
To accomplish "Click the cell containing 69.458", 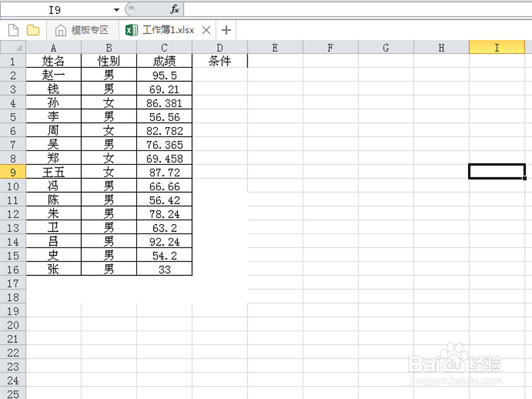I will tap(164, 158).
